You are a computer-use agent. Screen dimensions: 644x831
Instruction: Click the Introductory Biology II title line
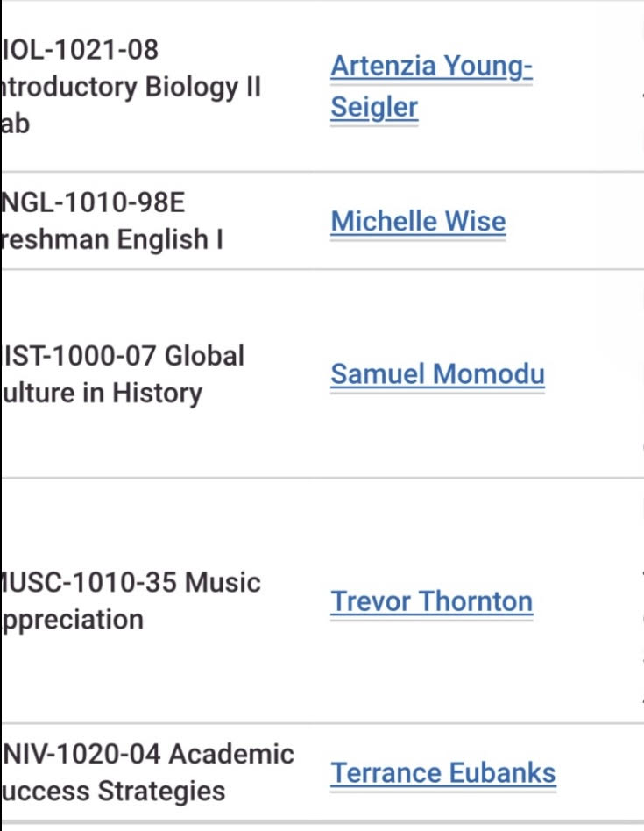coord(131,88)
